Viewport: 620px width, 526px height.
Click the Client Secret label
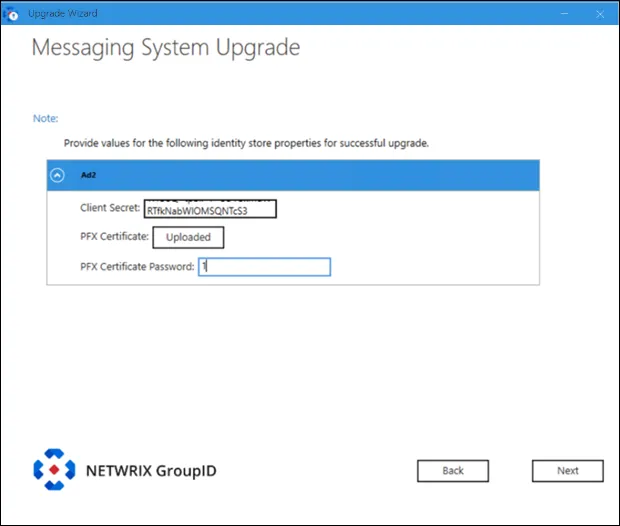[x=110, y=208]
